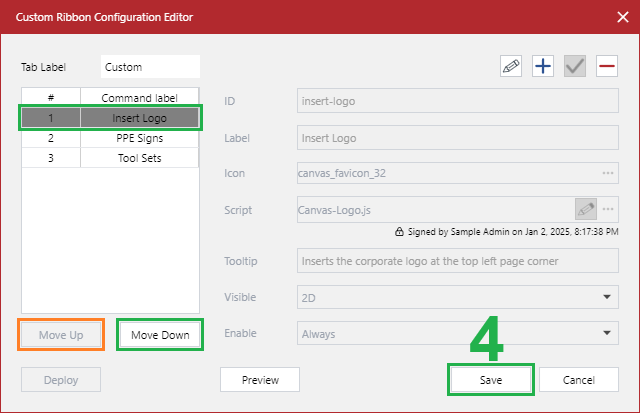Click the blue plus add command icon
The width and height of the screenshot is (640, 413).
point(542,66)
